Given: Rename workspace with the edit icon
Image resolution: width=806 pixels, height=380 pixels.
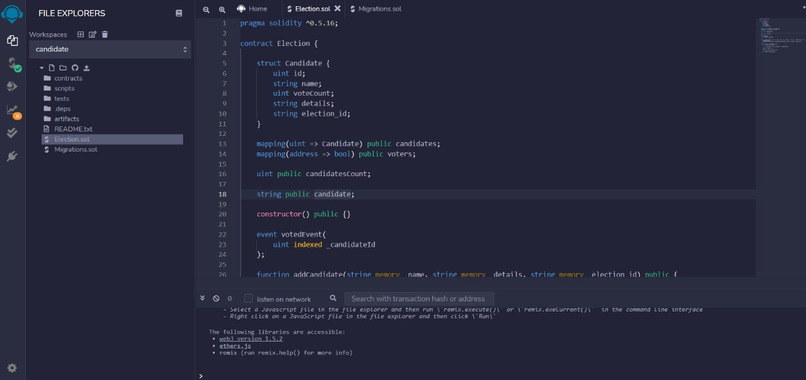Looking at the screenshot, I should pos(93,34).
